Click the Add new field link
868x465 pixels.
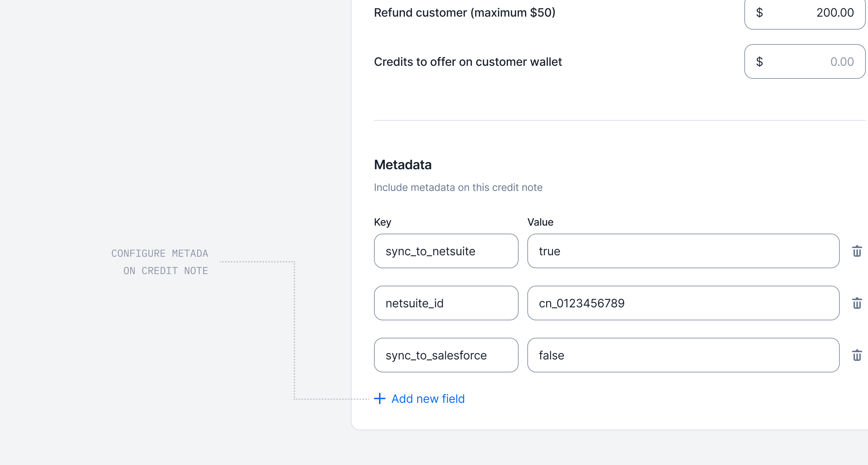(x=428, y=398)
